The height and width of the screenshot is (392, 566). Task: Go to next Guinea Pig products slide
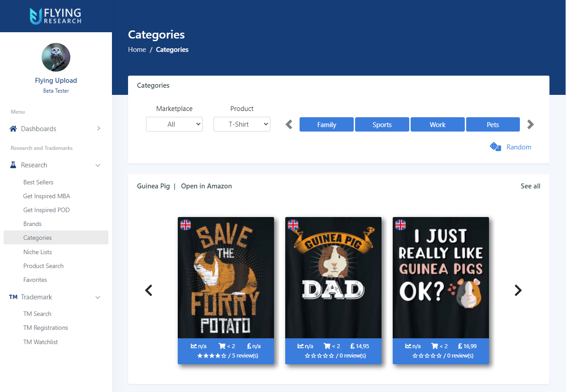(x=518, y=290)
